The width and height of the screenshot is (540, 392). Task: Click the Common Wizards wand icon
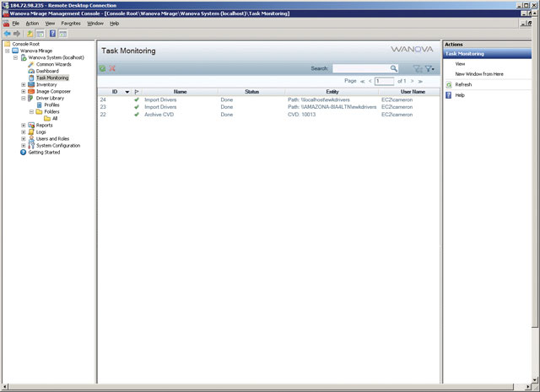click(x=31, y=64)
